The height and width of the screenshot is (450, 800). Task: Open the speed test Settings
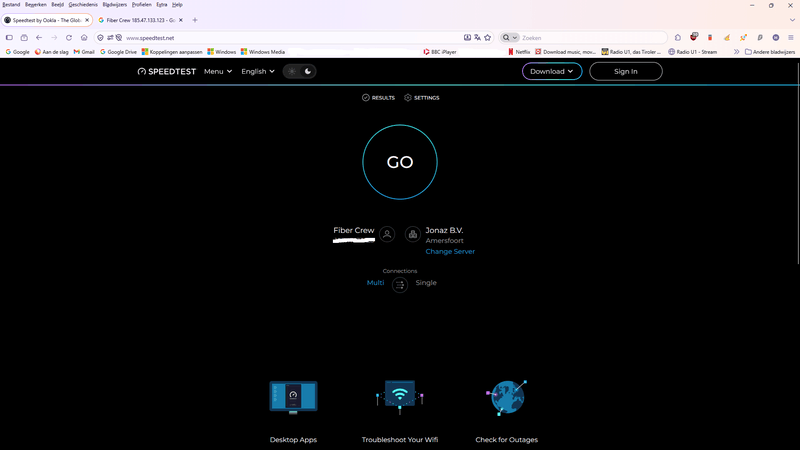[x=421, y=97]
